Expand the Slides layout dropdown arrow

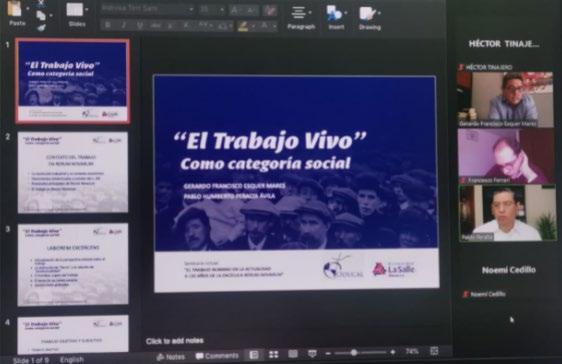pos(87,10)
